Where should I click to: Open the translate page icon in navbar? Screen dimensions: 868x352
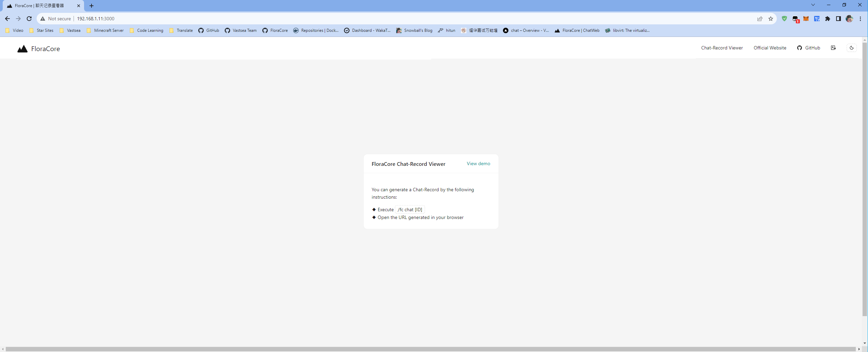[x=833, y=48]
